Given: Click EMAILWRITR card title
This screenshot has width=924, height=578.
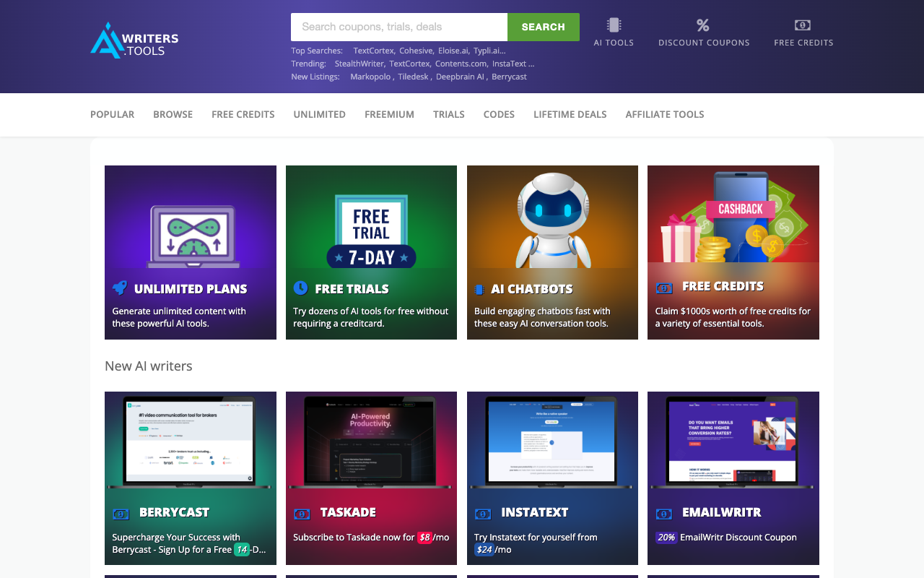Looking at the screenshot, I should pos(722,512).
